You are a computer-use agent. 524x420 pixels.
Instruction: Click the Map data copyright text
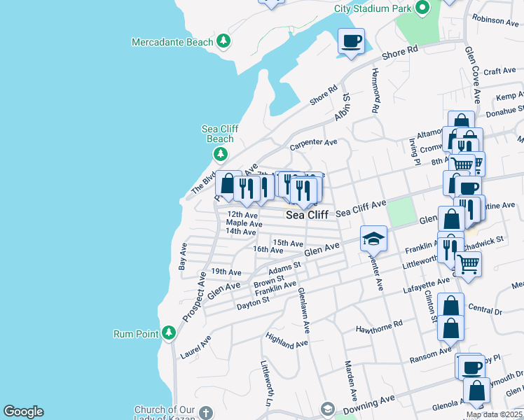(x=494, y=414)
